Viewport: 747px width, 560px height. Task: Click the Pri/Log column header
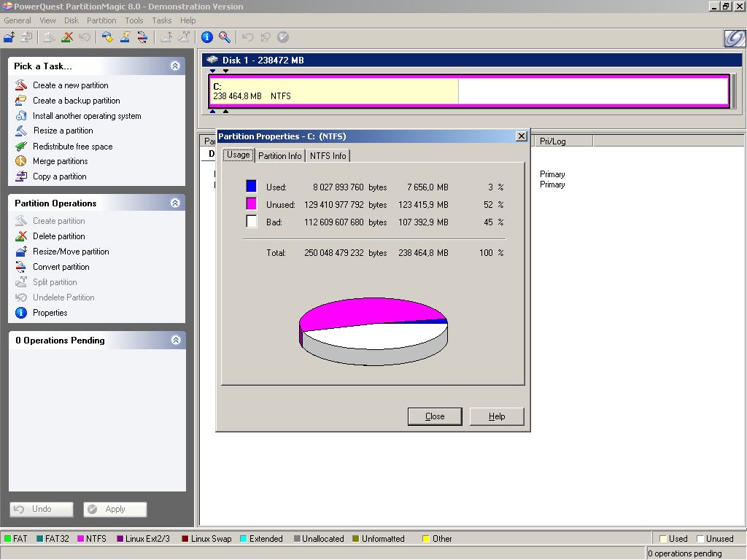[564, 141]
